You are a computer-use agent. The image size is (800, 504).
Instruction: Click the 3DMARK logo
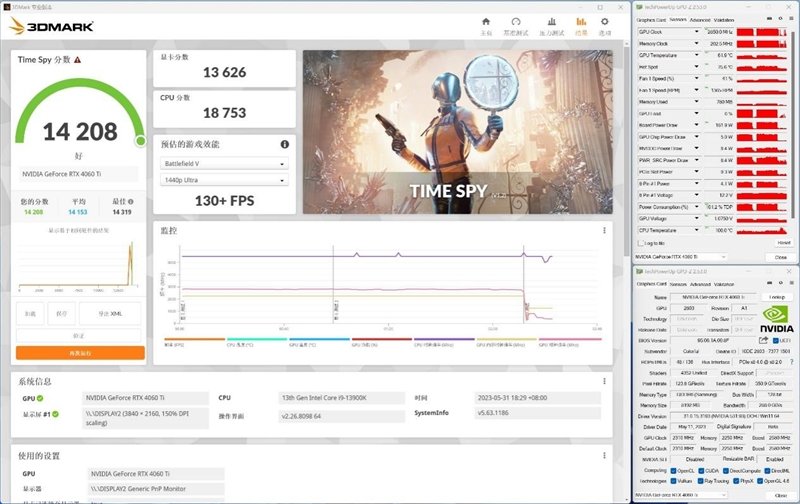click(52, 26)
